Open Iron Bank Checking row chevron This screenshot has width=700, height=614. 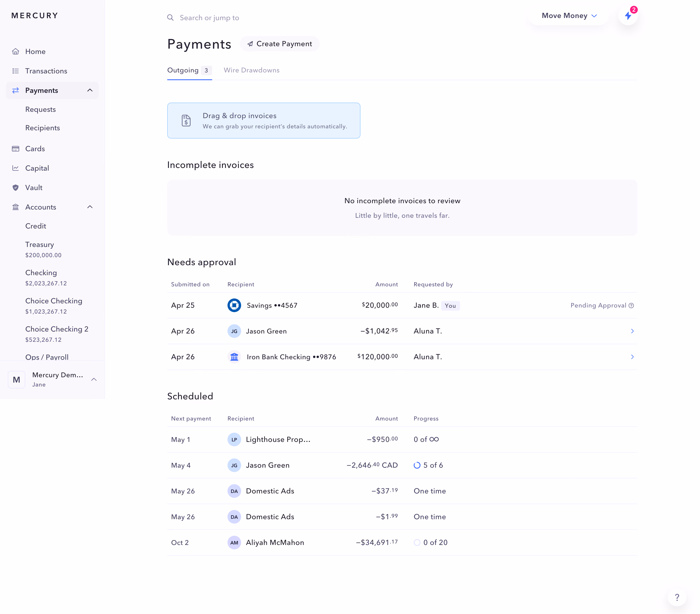[632, 357]
